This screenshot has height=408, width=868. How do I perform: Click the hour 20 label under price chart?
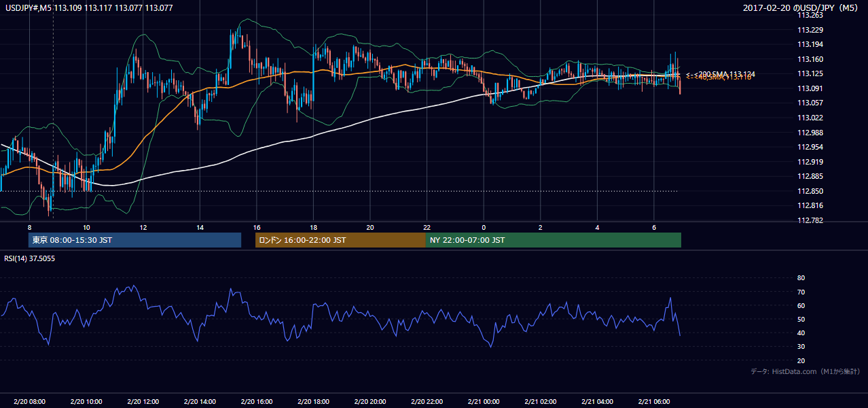369,227
